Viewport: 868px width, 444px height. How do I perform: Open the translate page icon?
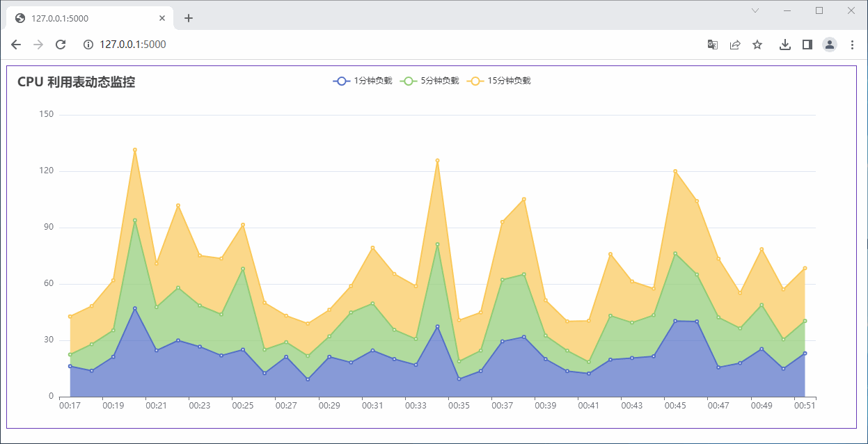(712, 45)
